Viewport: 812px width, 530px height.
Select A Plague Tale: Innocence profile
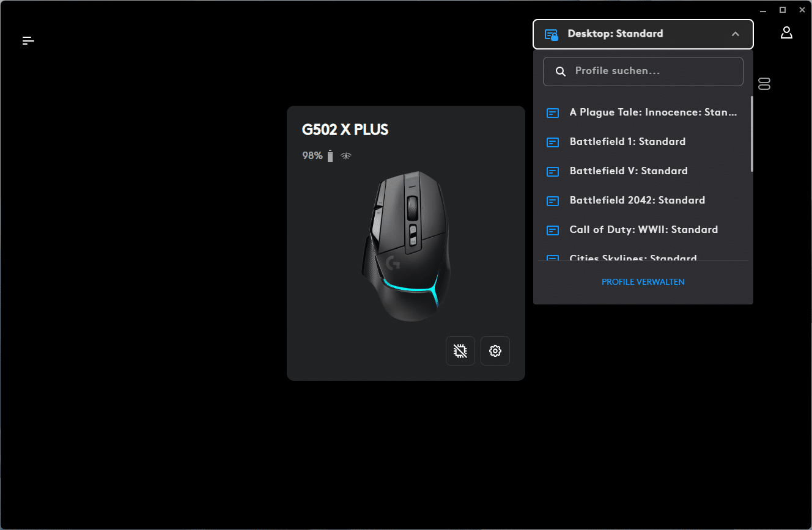point(641,112)
